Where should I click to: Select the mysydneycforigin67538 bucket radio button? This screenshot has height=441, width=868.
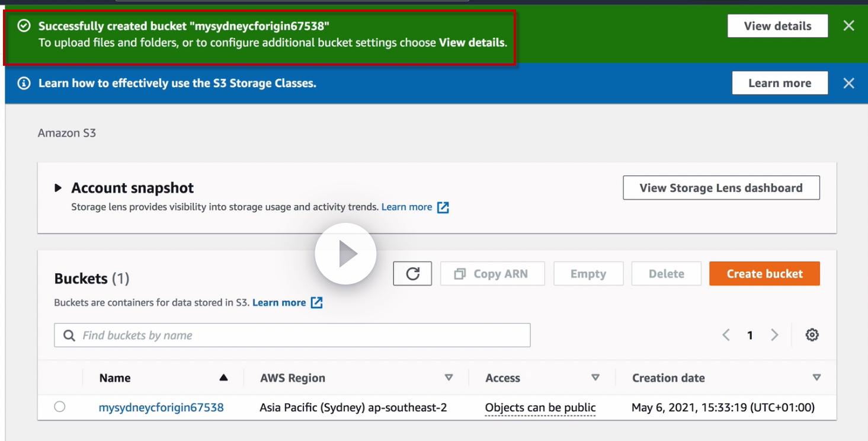[59, 407]
